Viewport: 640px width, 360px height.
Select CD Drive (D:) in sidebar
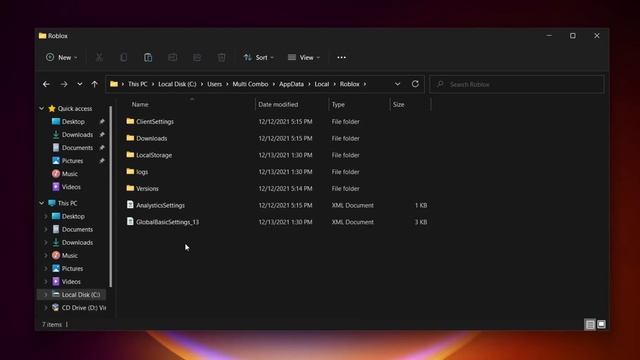(78, 308)
